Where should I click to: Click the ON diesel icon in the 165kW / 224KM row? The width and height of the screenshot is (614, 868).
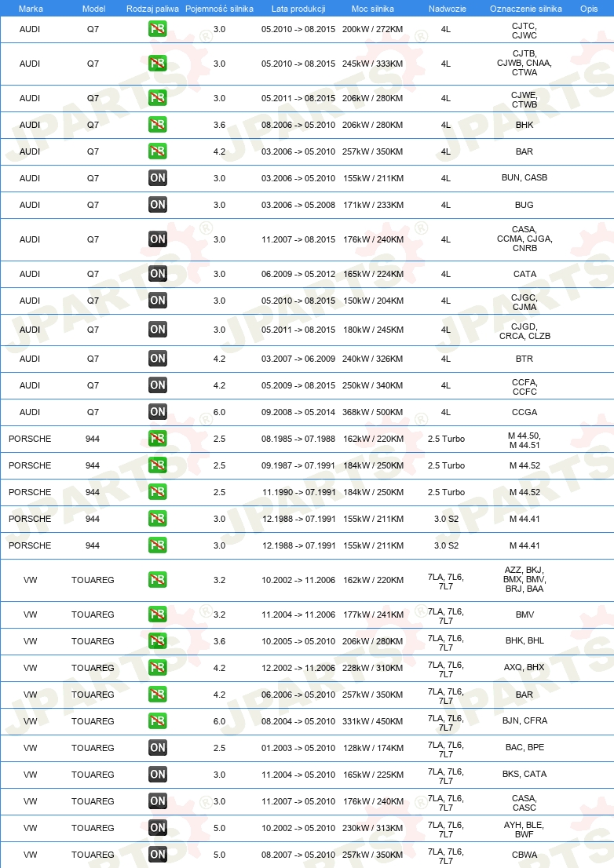point(158,273)
